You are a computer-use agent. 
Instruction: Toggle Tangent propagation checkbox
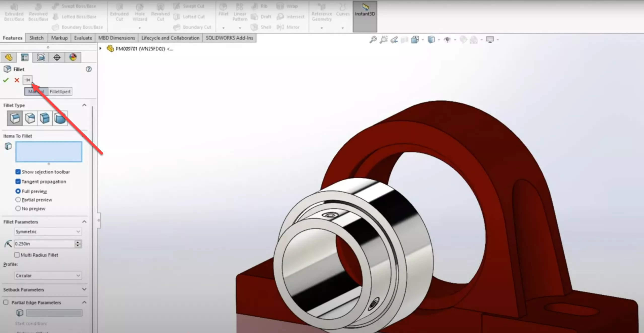(x=18, y=181)
